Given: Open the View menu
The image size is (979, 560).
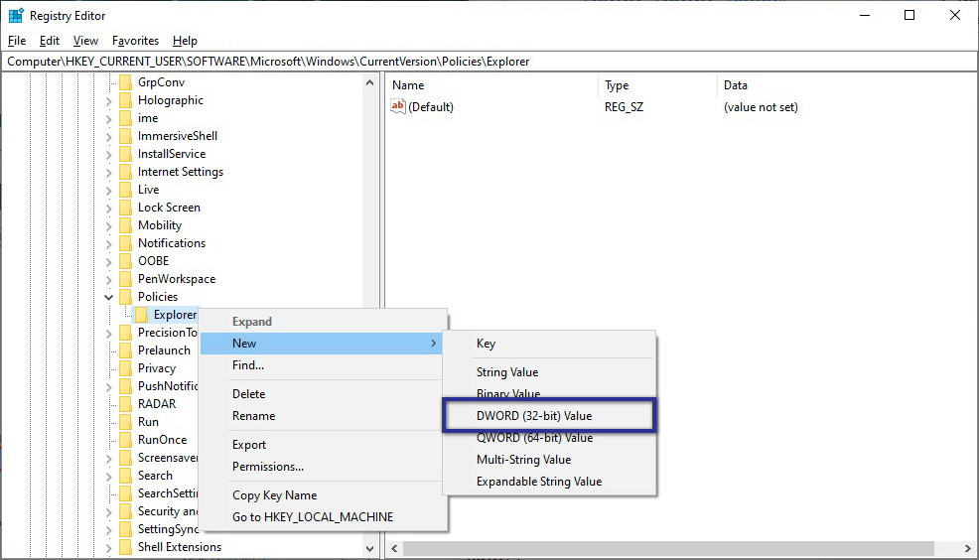Looking at the screenshot, I should pos(85,41).
